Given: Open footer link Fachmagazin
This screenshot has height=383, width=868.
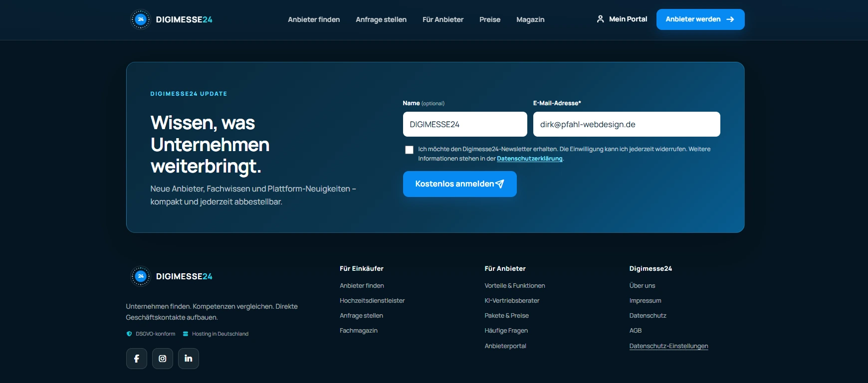Looking at the screenshot, I should coord(359,331).
